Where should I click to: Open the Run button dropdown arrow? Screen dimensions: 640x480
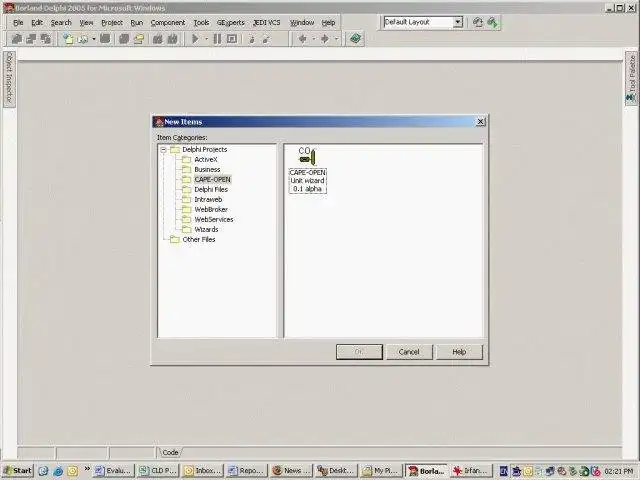tap(206, 39)
